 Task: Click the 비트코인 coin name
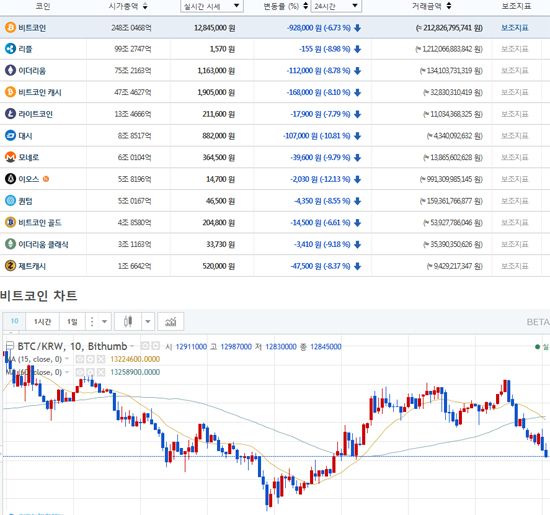(32, 28)
